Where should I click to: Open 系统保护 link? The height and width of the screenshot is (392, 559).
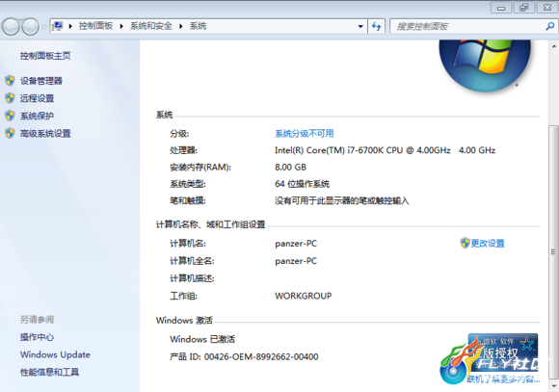tap(37, 116)
